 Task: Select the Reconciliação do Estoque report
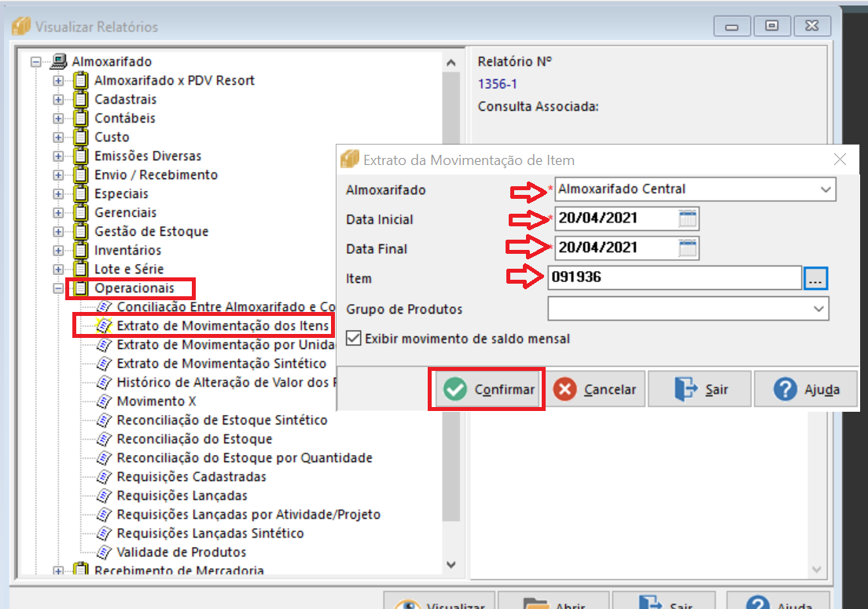(194, 438)
